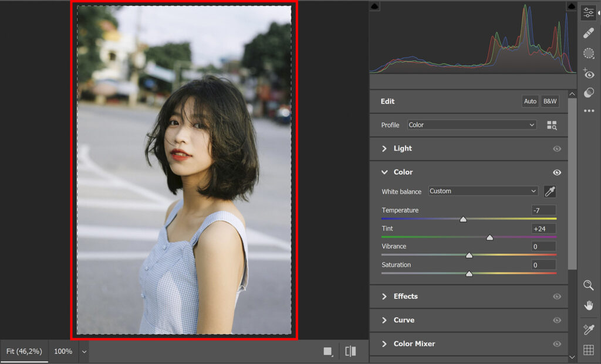Click the Temperature slider handle
The height and width of the screenshot is (364, 601).
463,219
